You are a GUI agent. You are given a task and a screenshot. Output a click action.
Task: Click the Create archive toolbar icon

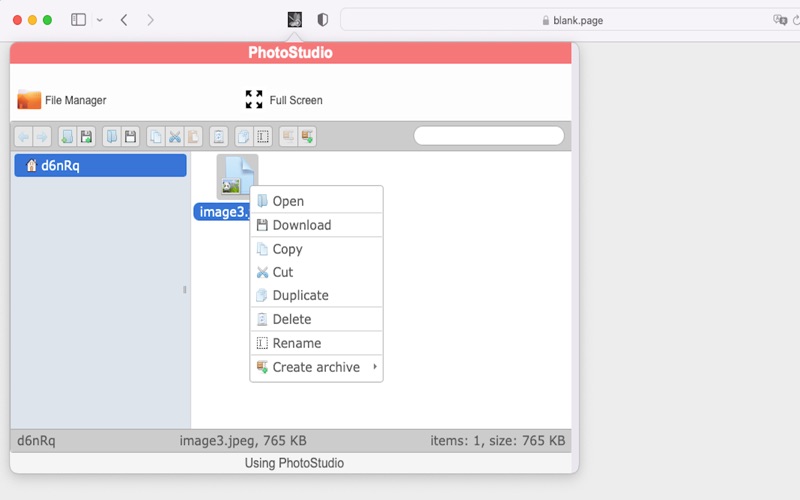[307, 137]
